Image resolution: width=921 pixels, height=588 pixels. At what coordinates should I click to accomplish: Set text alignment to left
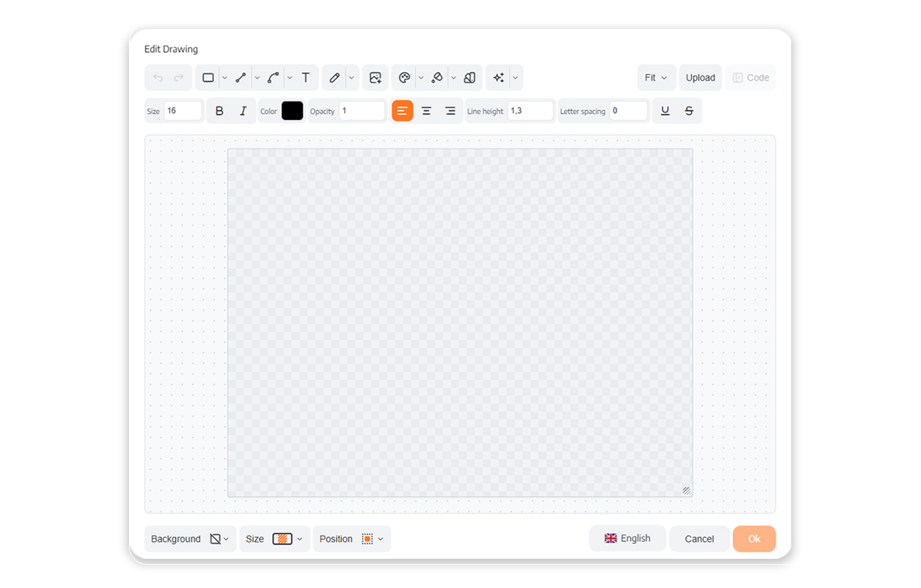402,111
